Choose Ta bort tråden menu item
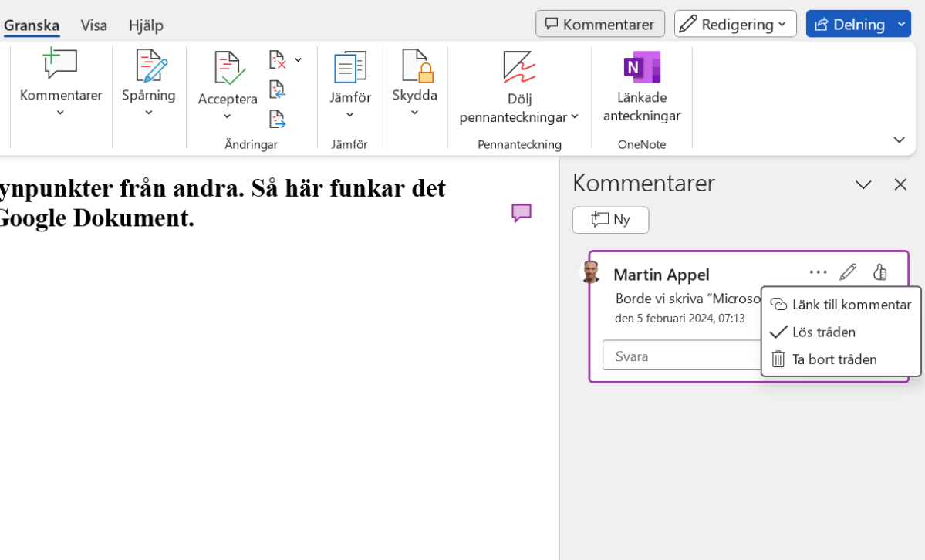Image resolution: width=925 pixels, height=560 pixels. click(x=833, y=359)
